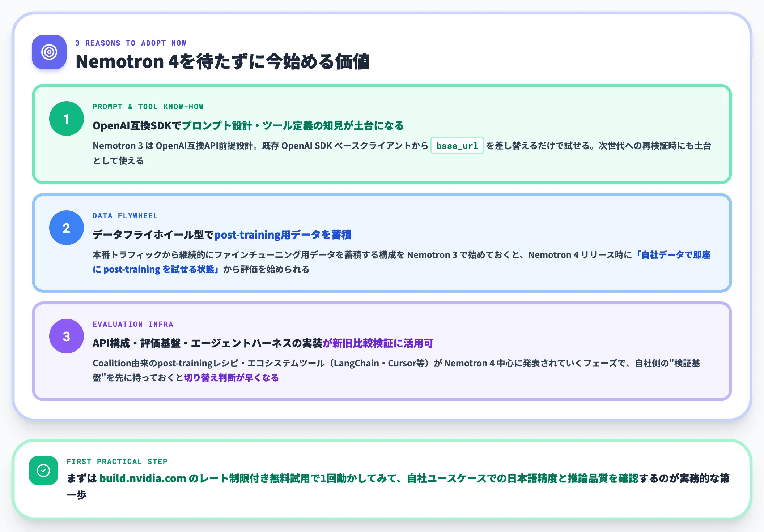
Task: Click the base_url code chip
Action: pos(457,146)
